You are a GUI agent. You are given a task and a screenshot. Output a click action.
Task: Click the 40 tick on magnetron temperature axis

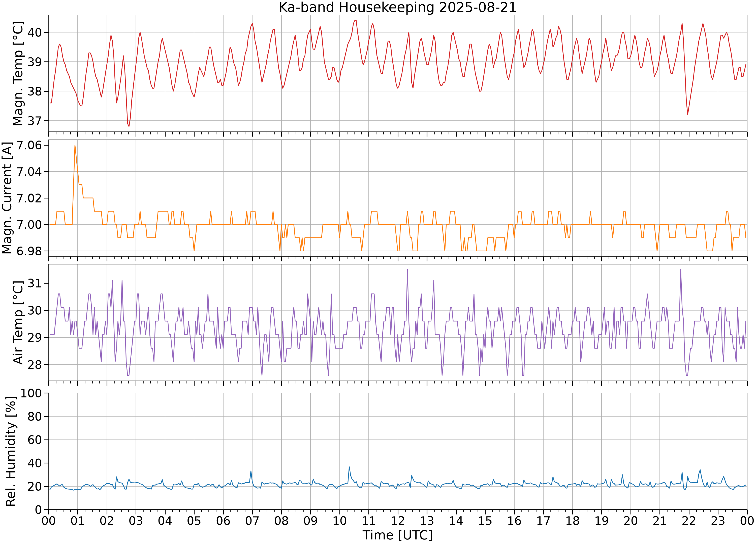35,32
